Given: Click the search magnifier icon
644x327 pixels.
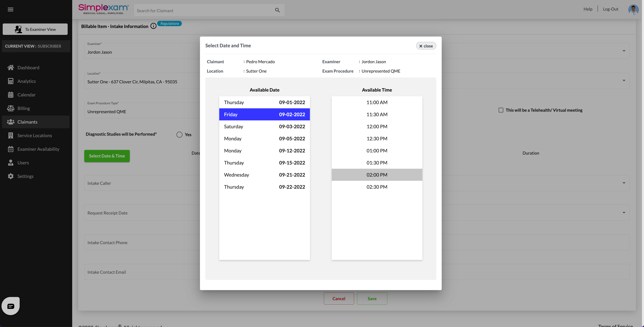Looking at the screenshot, I should coord(277,10).
